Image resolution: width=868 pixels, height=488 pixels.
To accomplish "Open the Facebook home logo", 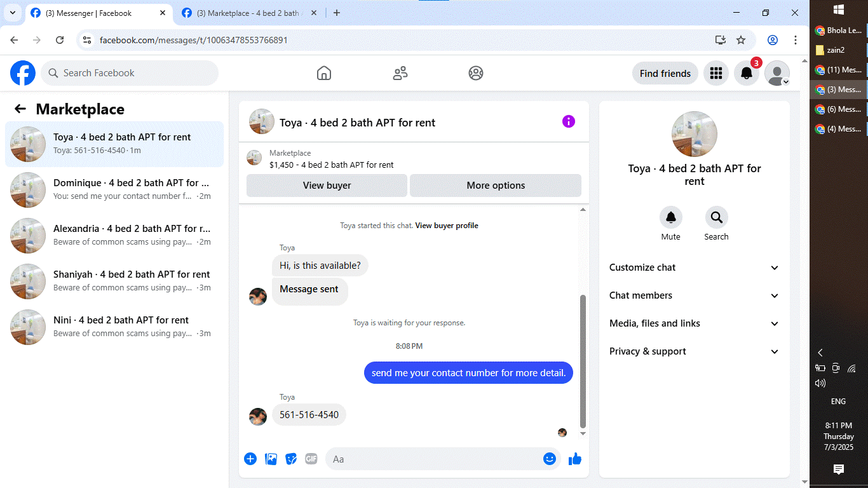I will [23, 73].
